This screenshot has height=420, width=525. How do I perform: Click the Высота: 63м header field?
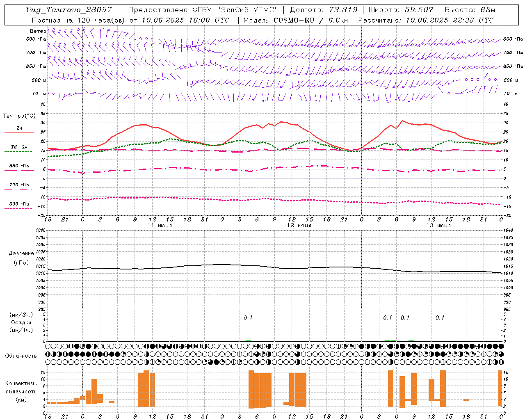coord(470,10)
